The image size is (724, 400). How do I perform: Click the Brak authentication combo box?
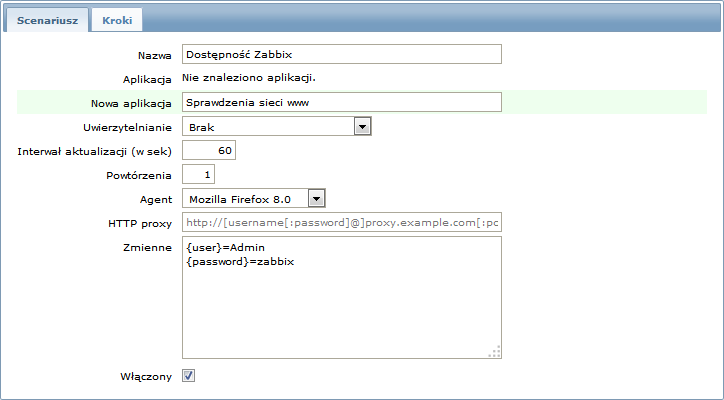tap(277, 127)
